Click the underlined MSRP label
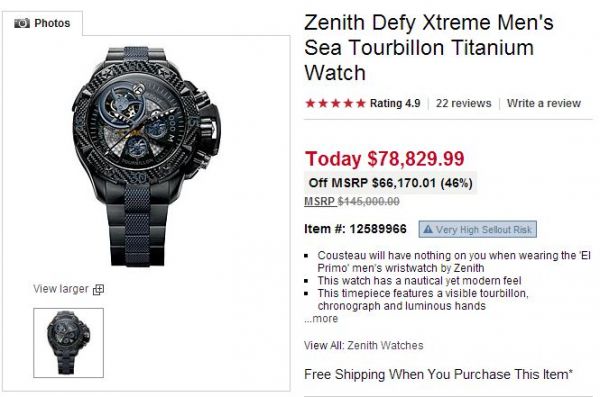The width and height of the screenshot is (600, 397). click(x=320, y=201)
